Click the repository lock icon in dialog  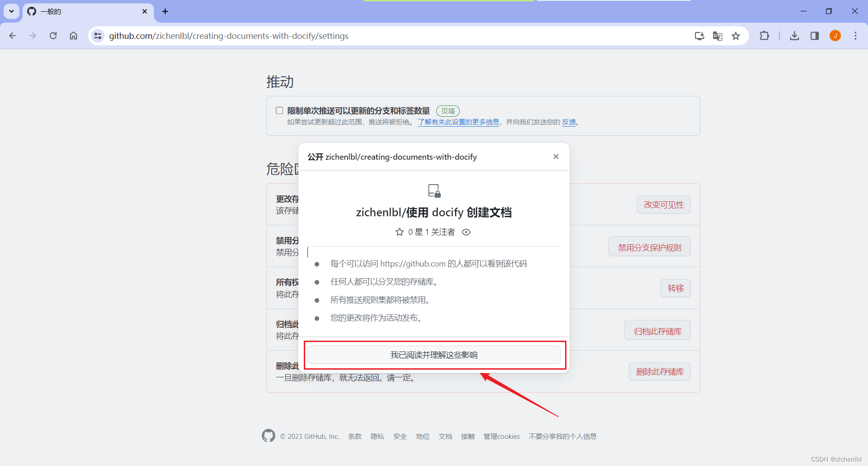434,190
